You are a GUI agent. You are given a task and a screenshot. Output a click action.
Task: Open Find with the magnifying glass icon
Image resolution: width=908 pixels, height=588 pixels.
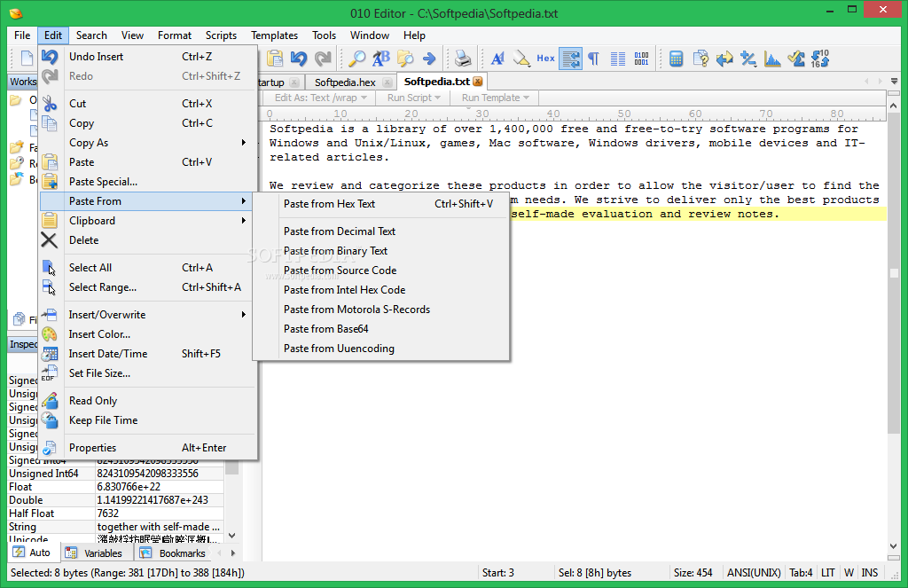coord(356,59)
